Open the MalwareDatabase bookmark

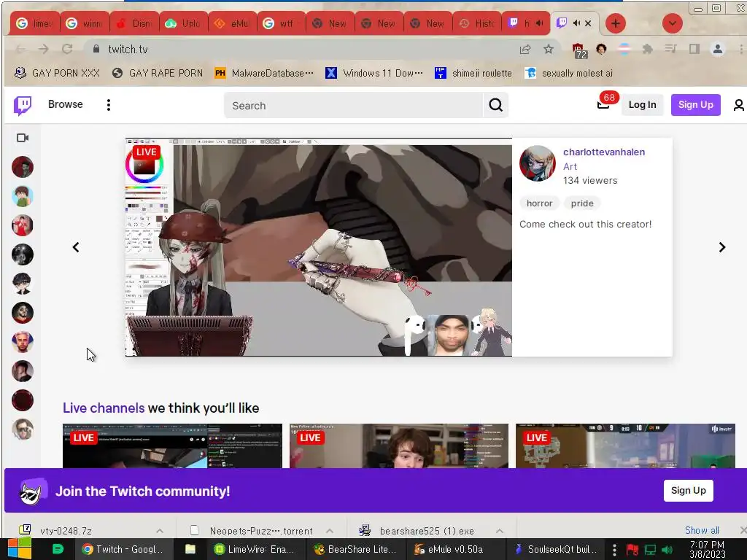[264, 73]
